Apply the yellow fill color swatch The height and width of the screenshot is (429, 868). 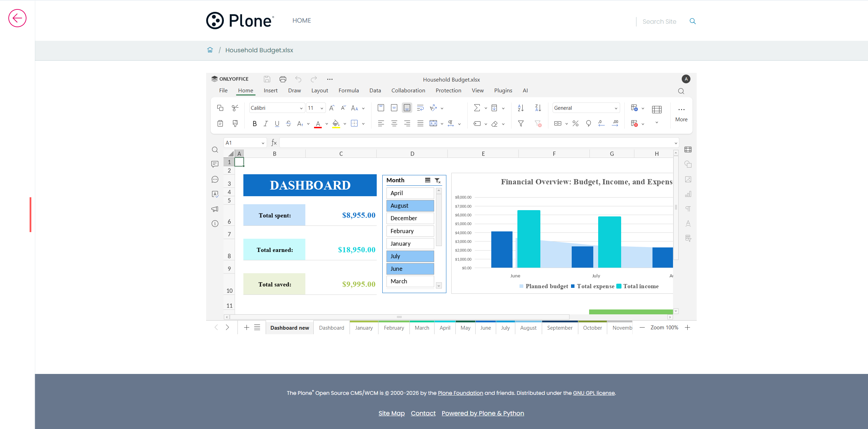[x=336, y=124]
